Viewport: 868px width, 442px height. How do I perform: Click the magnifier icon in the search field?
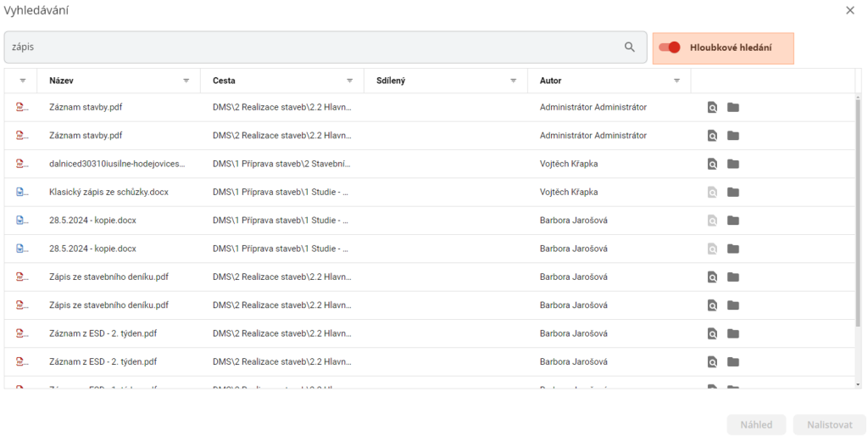click(630, 48)
